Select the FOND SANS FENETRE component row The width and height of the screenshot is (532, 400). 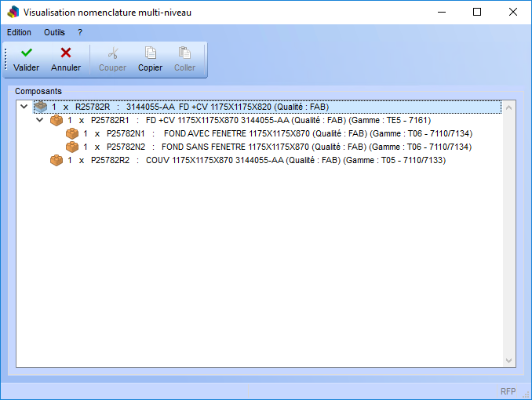275,147
